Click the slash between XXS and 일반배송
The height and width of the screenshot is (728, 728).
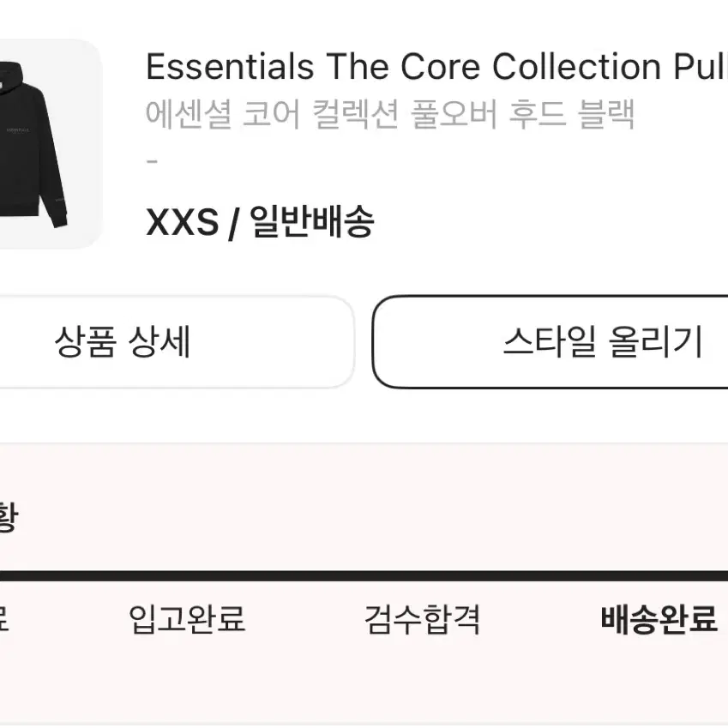pos(234,224)
